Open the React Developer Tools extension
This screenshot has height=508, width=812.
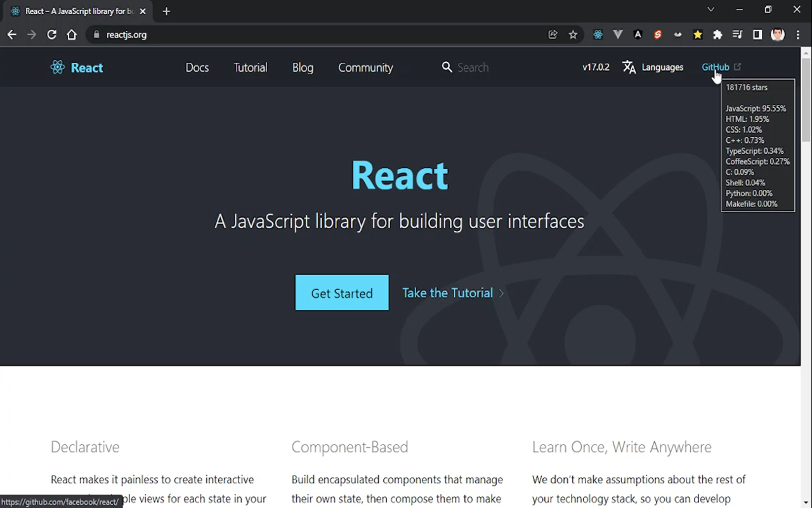point(598,35)
